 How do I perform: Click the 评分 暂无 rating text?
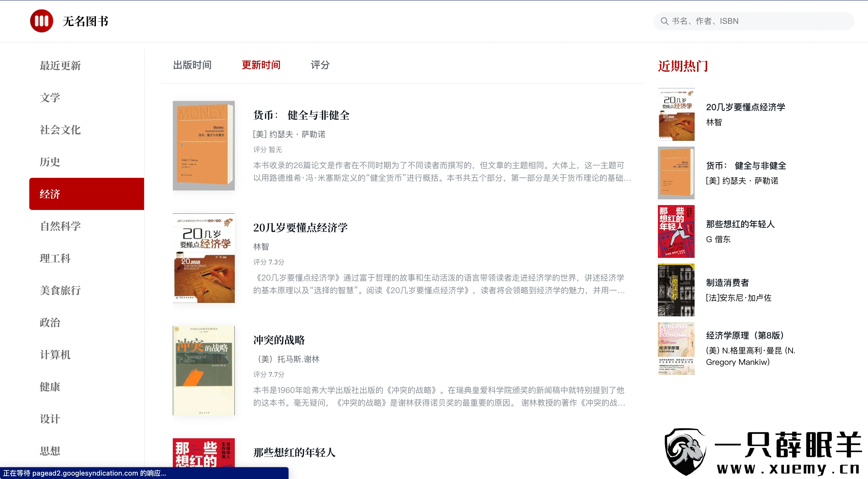point(268,149)
